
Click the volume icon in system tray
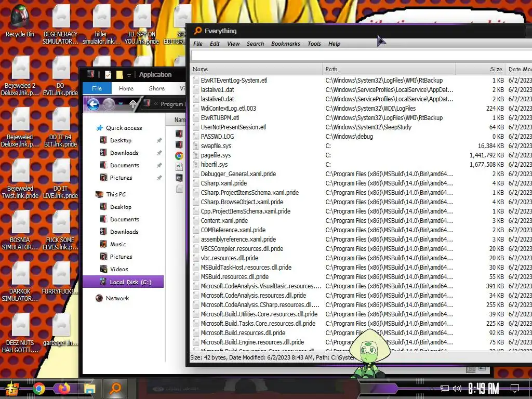pos(457,389)
